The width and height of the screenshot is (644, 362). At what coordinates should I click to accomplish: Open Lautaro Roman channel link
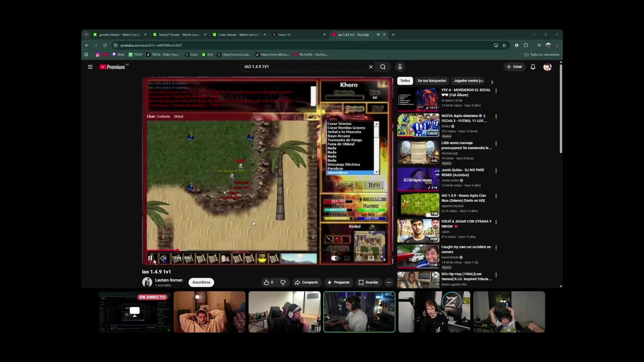pos(169,280)
